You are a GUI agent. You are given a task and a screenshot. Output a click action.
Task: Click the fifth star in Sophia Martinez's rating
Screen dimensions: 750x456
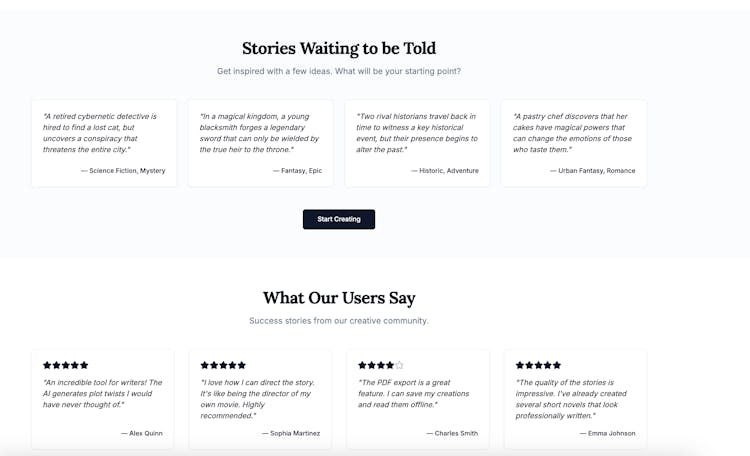click(242, 365)
